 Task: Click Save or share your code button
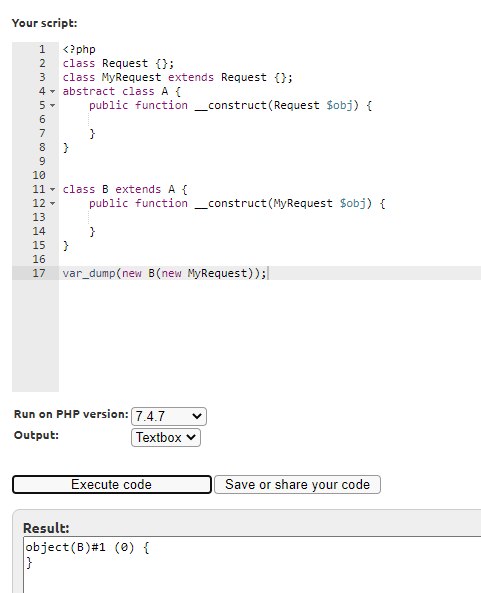click(x=297, y=484)
